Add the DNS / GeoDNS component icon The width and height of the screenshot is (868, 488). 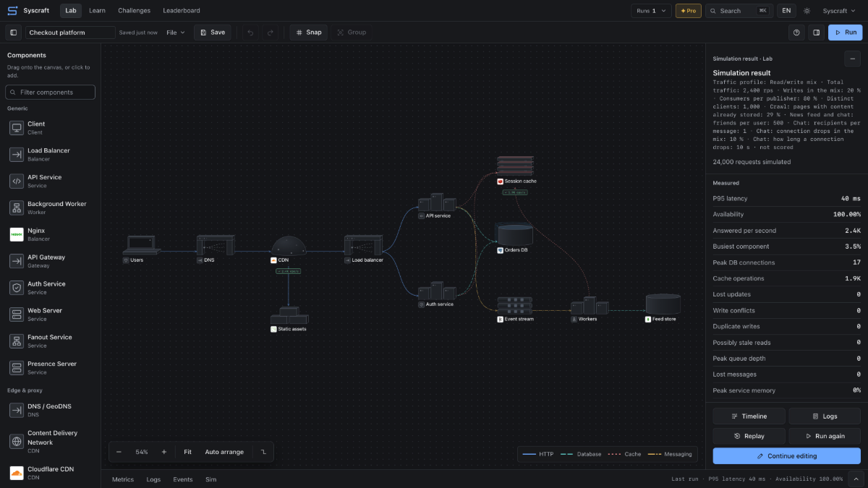(17, 410)
